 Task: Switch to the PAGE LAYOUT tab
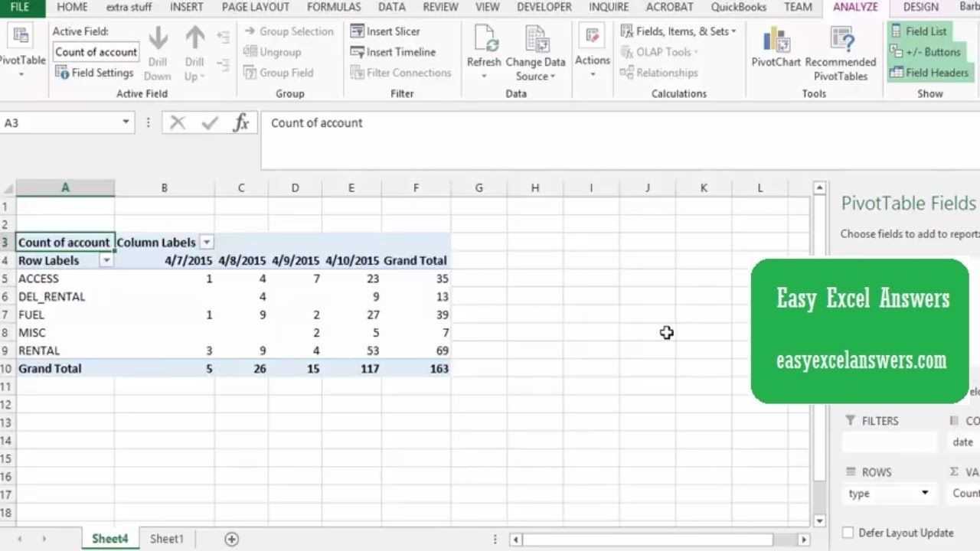pos(256,7)
